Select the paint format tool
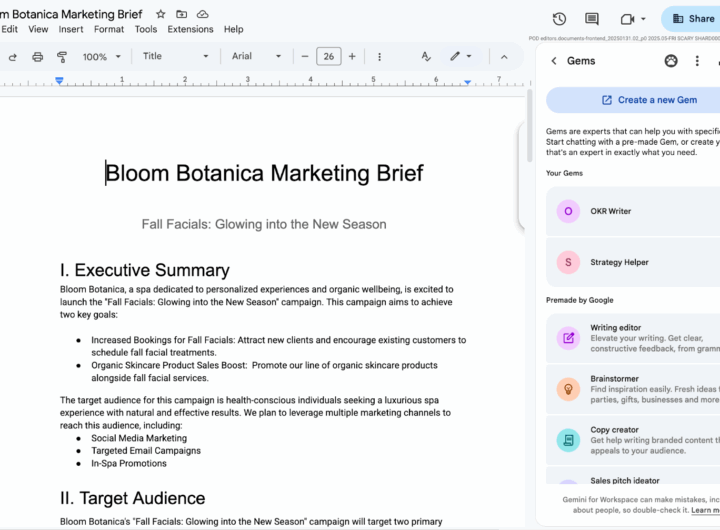720x530 pixels. (62, 57)
